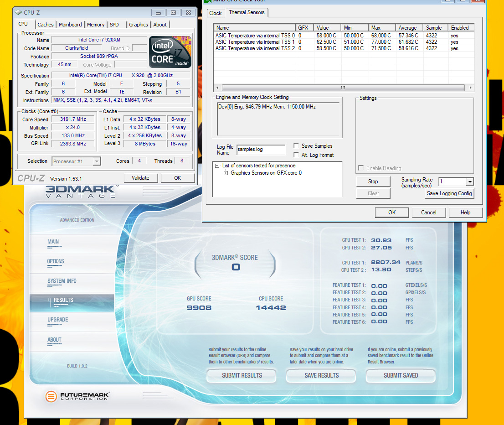504x425 pixels.
Task: Collapse List of sensors tested for presence
Action: click(217, 166)
